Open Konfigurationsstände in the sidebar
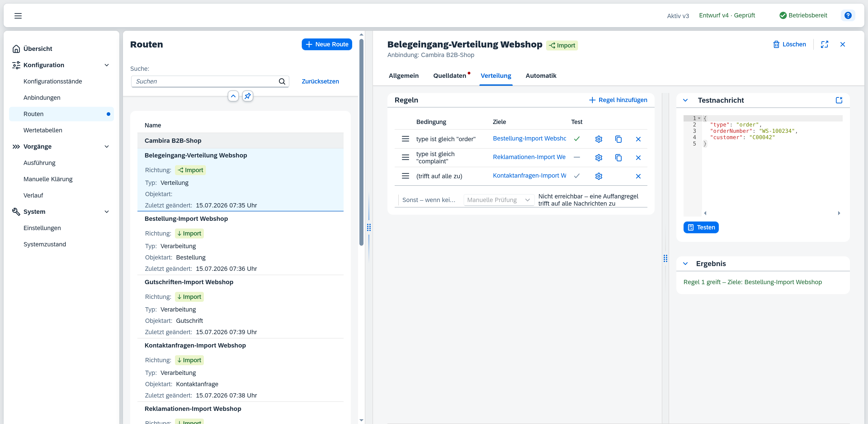 click(61, 81)
